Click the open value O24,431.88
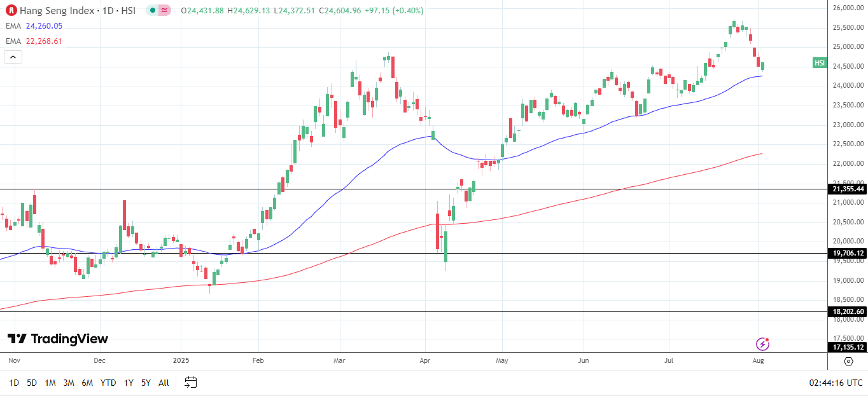 coord(202,11)
